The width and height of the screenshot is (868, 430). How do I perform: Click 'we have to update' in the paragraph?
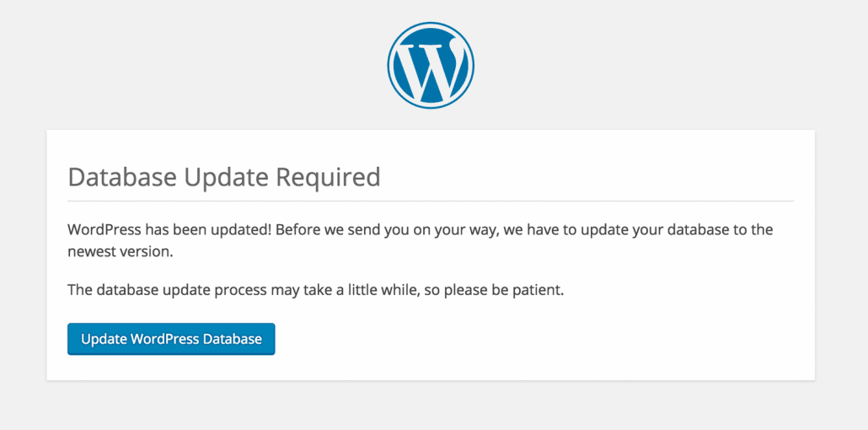(566, 229)
